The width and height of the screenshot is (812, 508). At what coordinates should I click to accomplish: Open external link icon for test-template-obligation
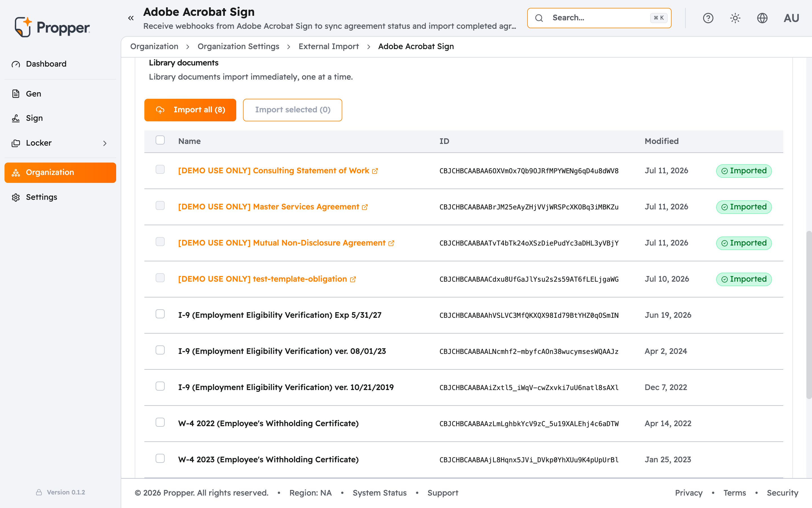pyautogui.click(x=353, y=279)
